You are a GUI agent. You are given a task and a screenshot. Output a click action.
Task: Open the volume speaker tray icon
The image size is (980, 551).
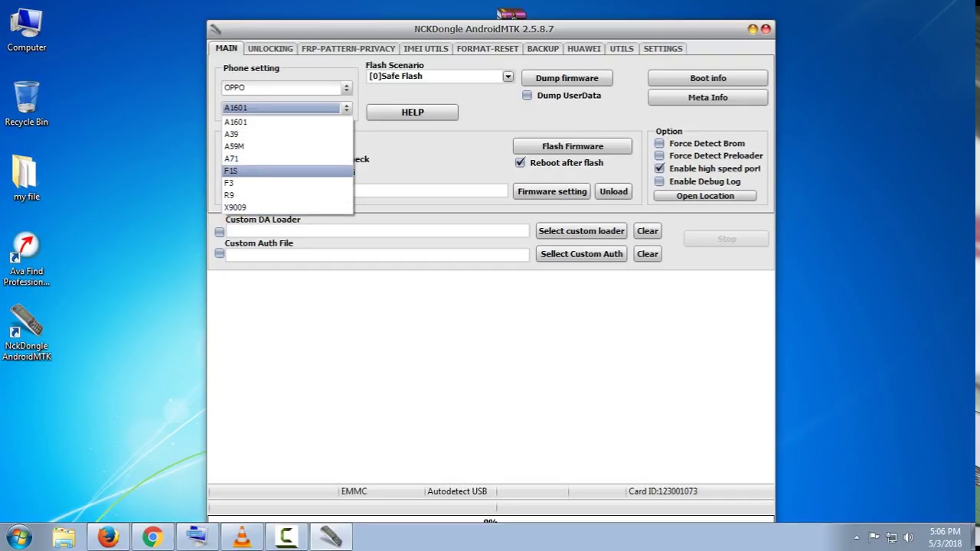(909, 537)
